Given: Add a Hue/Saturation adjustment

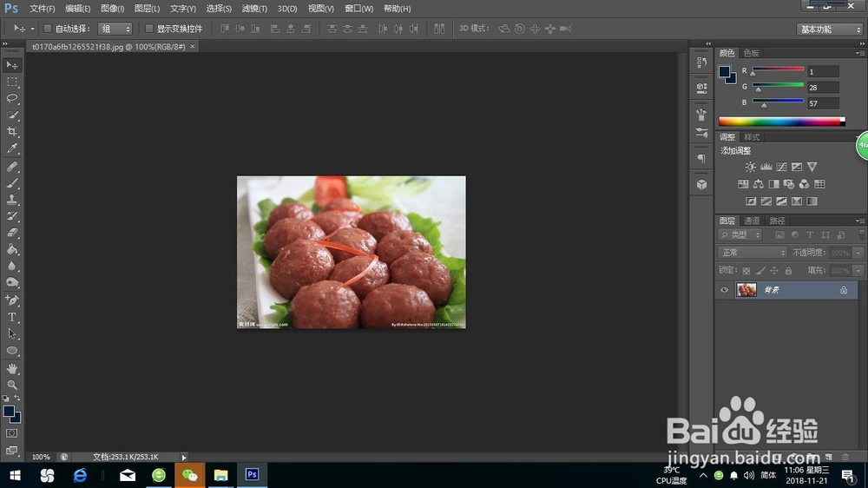Looking at the screenshot, I should pyautogui.click(x=743, y=184).
